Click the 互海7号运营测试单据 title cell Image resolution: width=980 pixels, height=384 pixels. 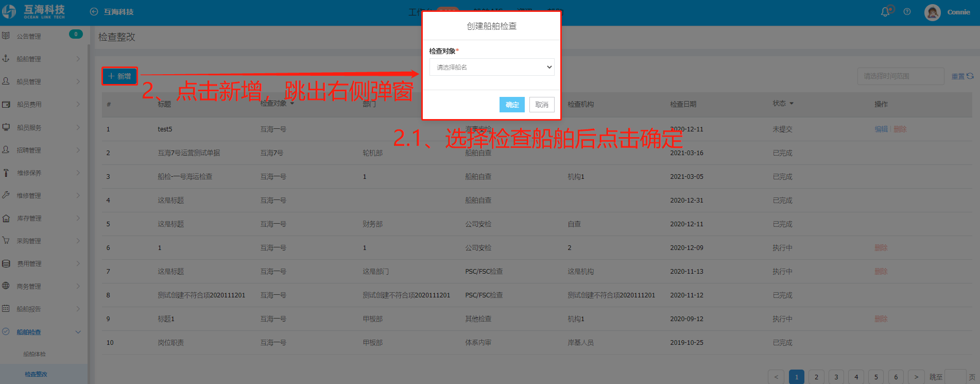pyautogui.click(x=188, y=153)
